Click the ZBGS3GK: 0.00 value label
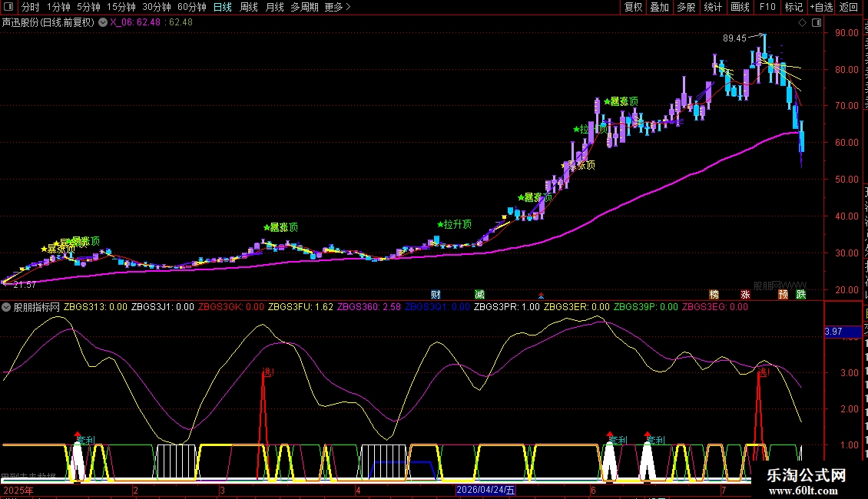 click(231, 307)
